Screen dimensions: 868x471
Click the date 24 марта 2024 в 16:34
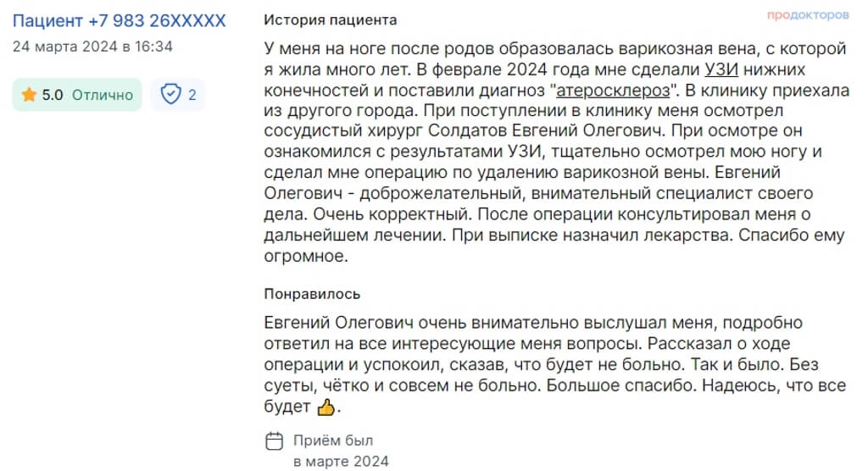coord(92,47)
